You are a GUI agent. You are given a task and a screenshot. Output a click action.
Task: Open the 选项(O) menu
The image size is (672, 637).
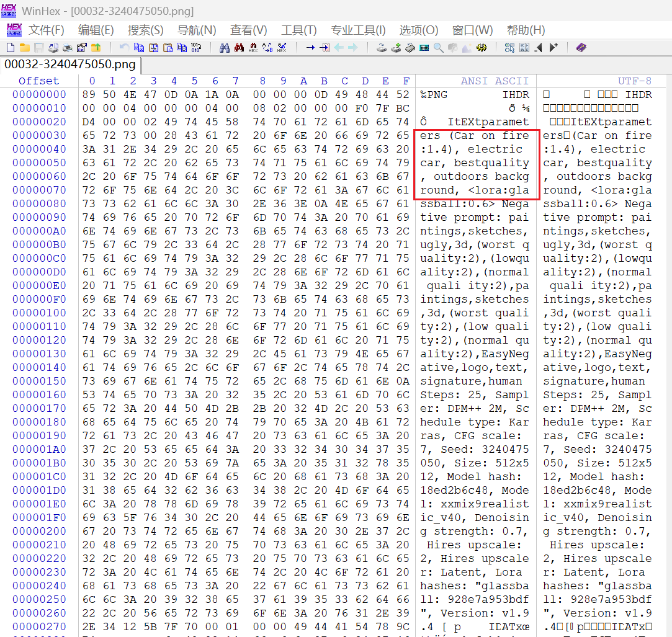(x=418, y=30)
